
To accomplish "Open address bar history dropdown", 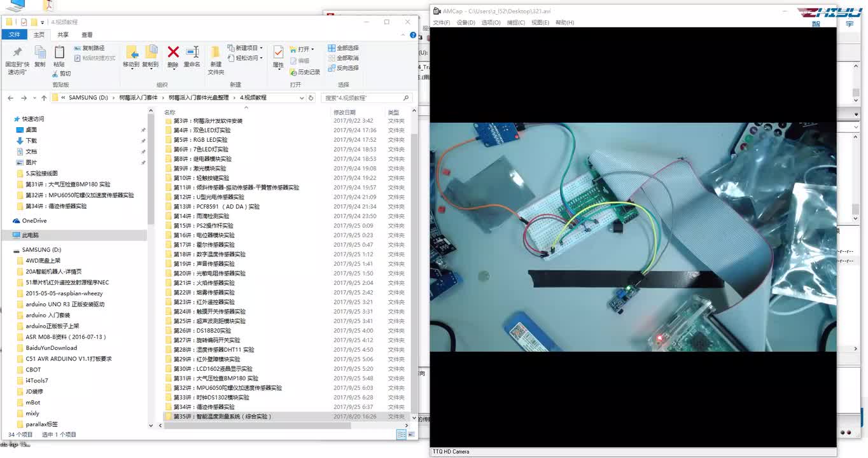I will point(302,98).
